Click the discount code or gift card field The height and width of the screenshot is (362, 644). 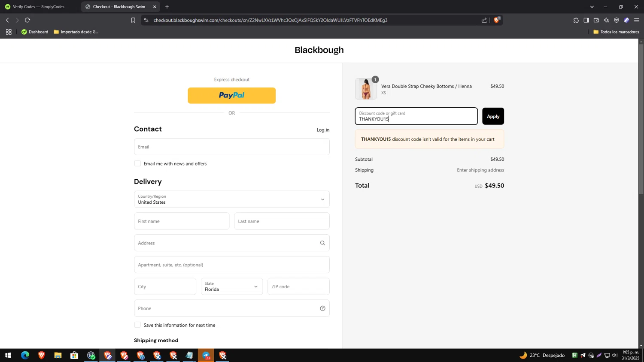[x=416, y=116]
